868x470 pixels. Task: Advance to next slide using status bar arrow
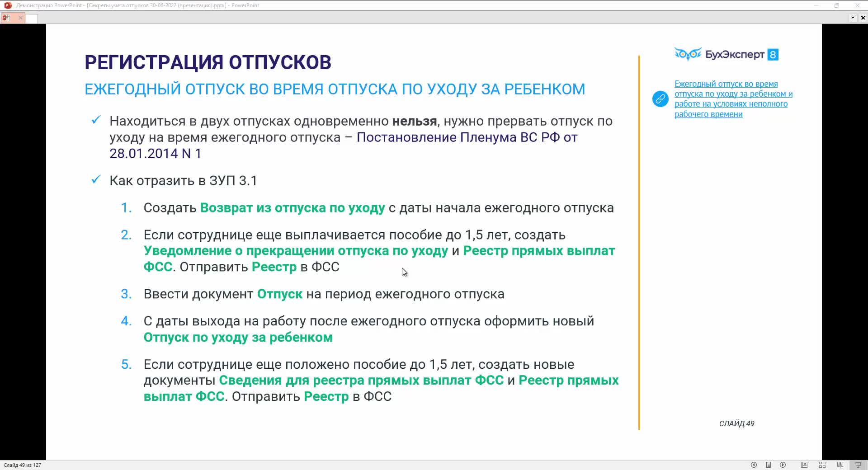click(783, 465)
